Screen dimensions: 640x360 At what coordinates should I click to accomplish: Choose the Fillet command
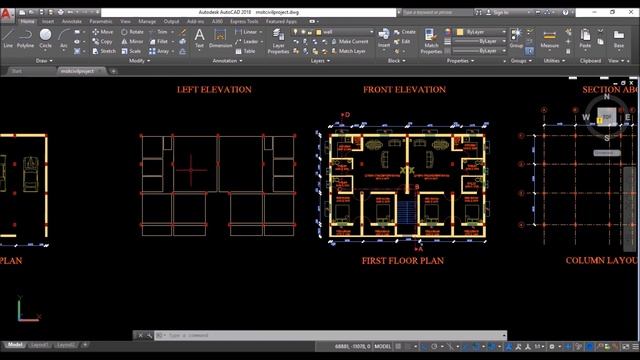click(x=159, y=42)
